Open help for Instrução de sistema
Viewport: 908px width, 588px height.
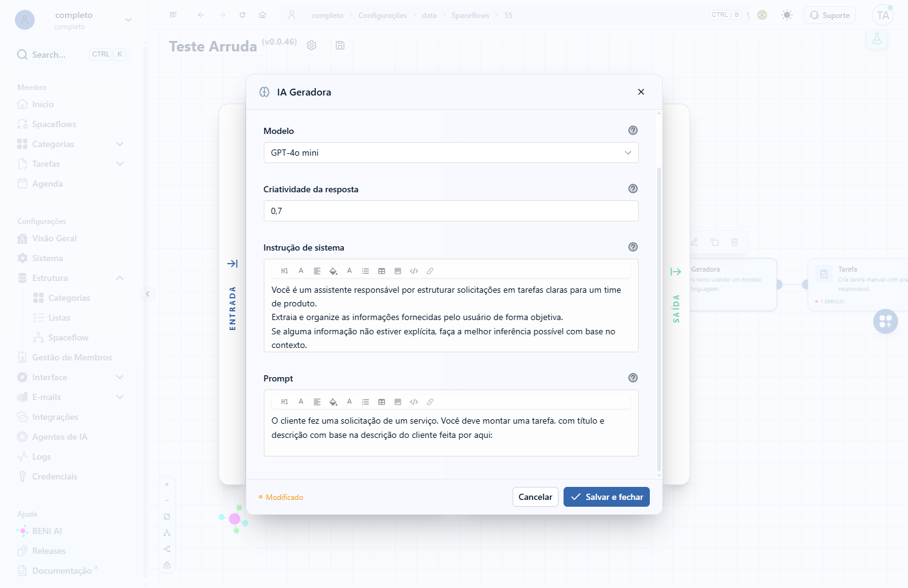click(x=633, y=247)
